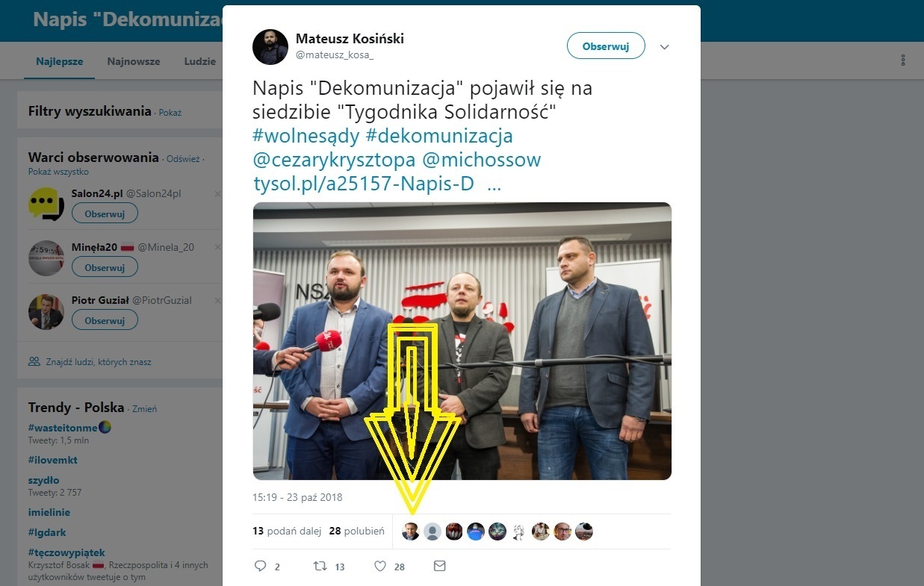
Task: Like the tweet with heart icon
Action: tap(380, 566)
